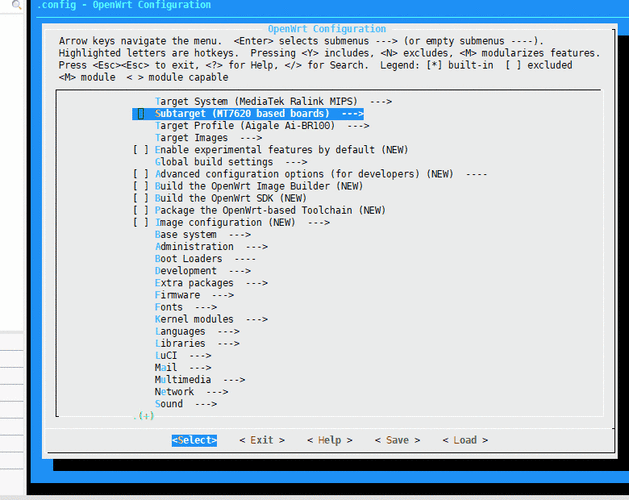Toggle Advanced configuration options checkbox

click(141, 174)
